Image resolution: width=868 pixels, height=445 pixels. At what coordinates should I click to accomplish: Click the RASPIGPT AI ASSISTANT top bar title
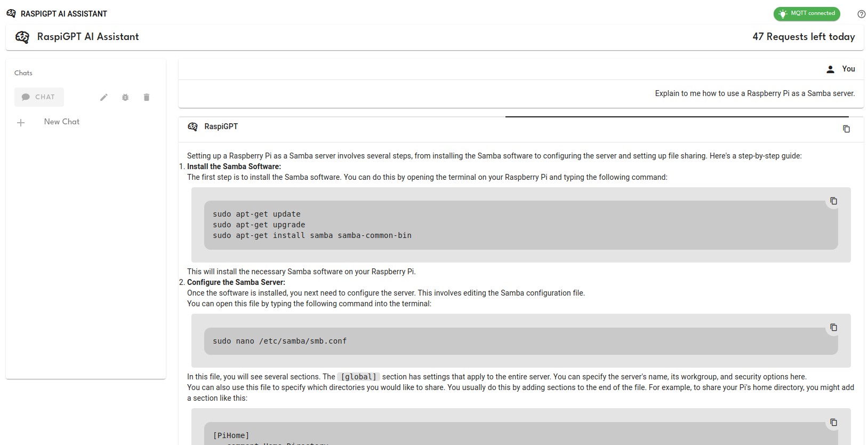[x=63, y=14]
